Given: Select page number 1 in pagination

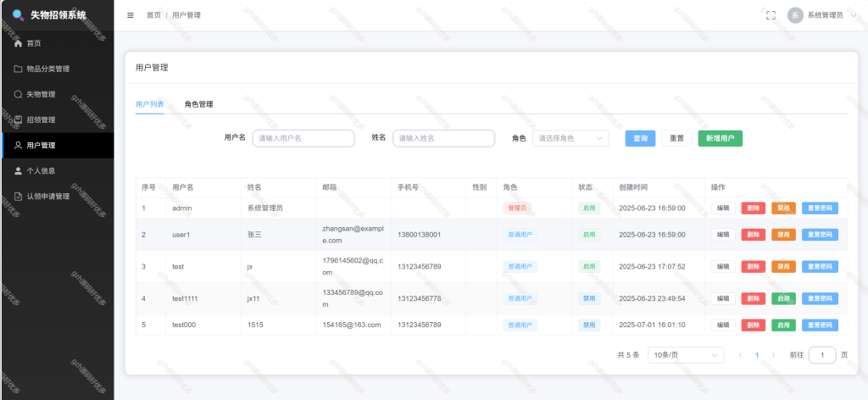Looking at the screenshot, I should [757, 354].
